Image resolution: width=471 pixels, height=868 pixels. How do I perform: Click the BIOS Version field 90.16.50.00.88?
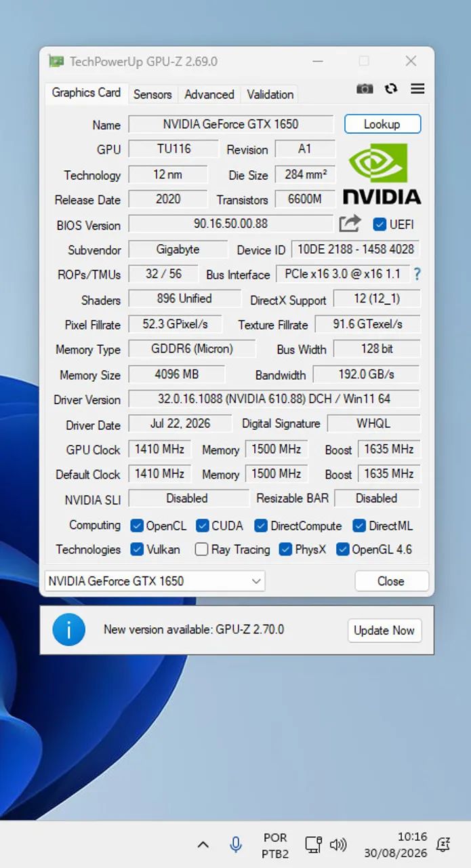(x=231, y=223)
